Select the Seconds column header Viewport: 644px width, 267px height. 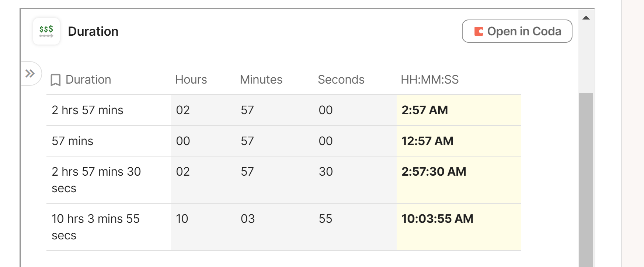point(341,80)
